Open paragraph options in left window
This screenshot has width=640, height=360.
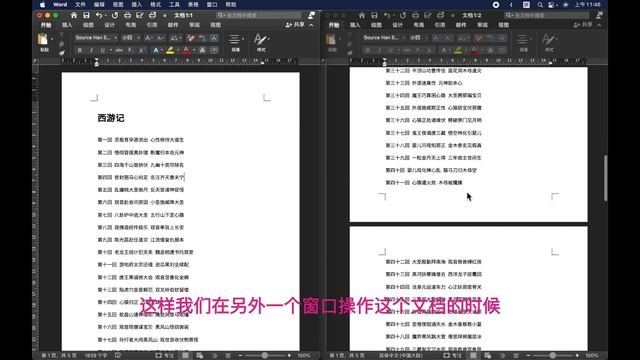pos(236,42)
